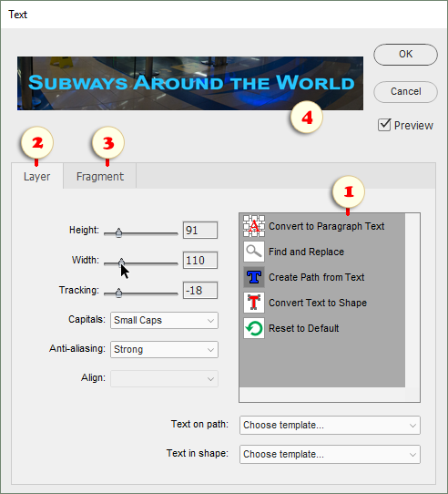Select the Layer tab
The image size is (448, 494).
[x=37, y=176]
